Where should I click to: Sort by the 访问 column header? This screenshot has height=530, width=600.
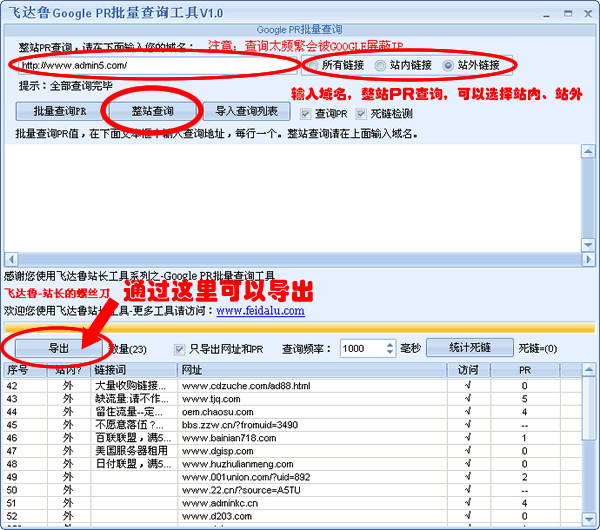coord(469,370)
